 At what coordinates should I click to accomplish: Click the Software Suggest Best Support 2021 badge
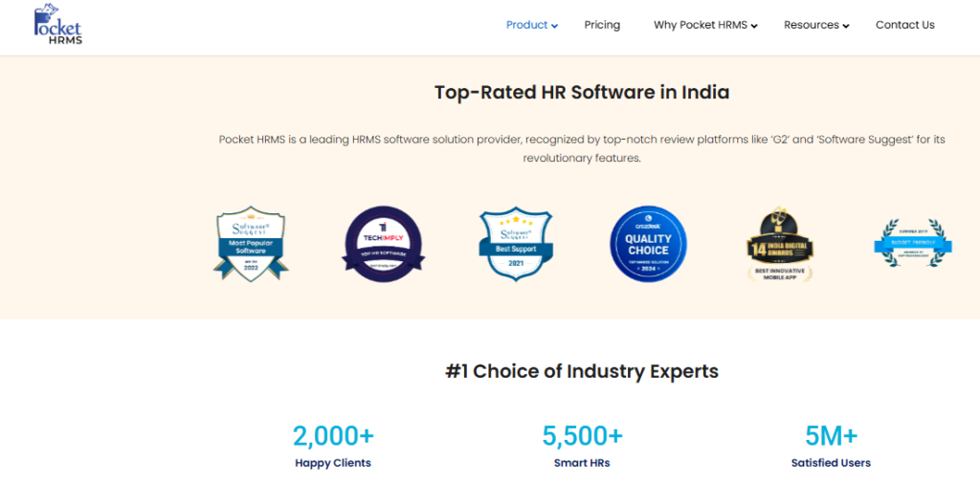tap(516, 244)
